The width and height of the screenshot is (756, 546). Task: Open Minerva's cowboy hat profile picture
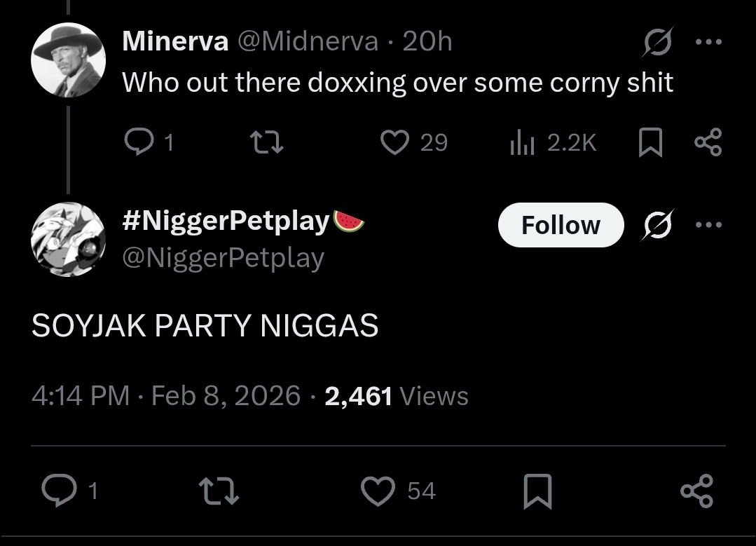click(x=68, y=60)
